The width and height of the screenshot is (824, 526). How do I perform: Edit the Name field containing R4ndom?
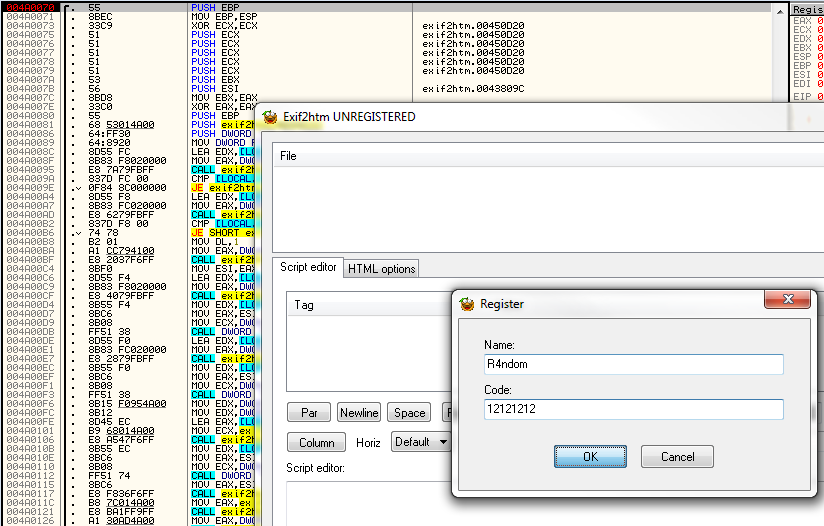click(x=634, y=364)
